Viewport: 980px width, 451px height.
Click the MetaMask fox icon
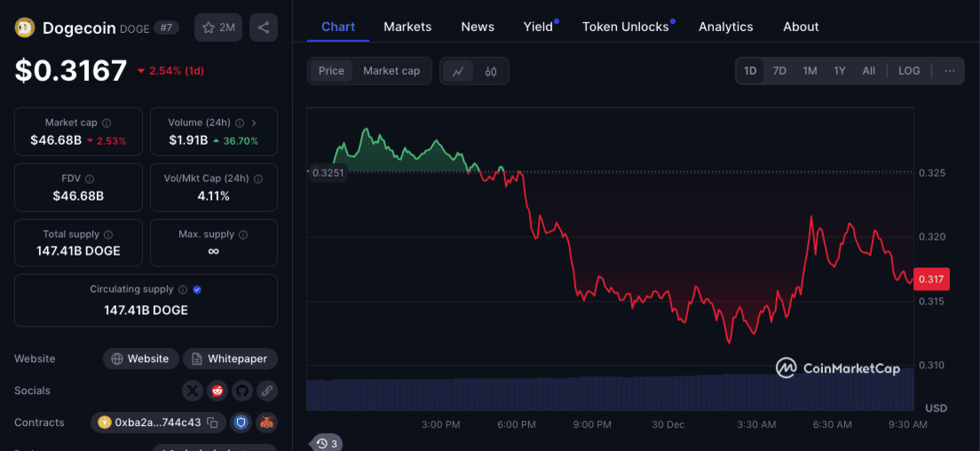click(266, 423)
